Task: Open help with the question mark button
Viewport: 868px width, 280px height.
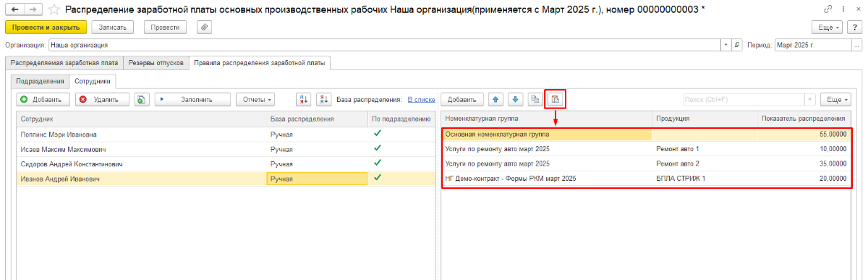Action: click(x=854, y=27)
